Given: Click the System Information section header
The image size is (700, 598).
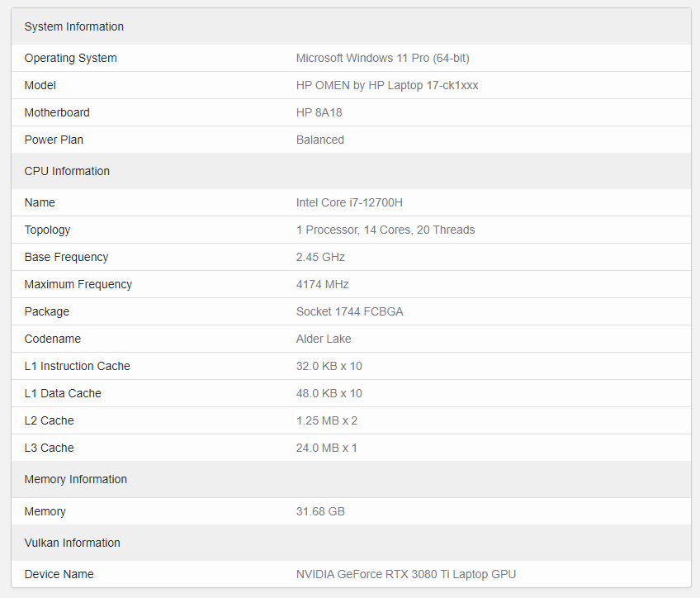Looking at the screenshot, I should [73, 26].
